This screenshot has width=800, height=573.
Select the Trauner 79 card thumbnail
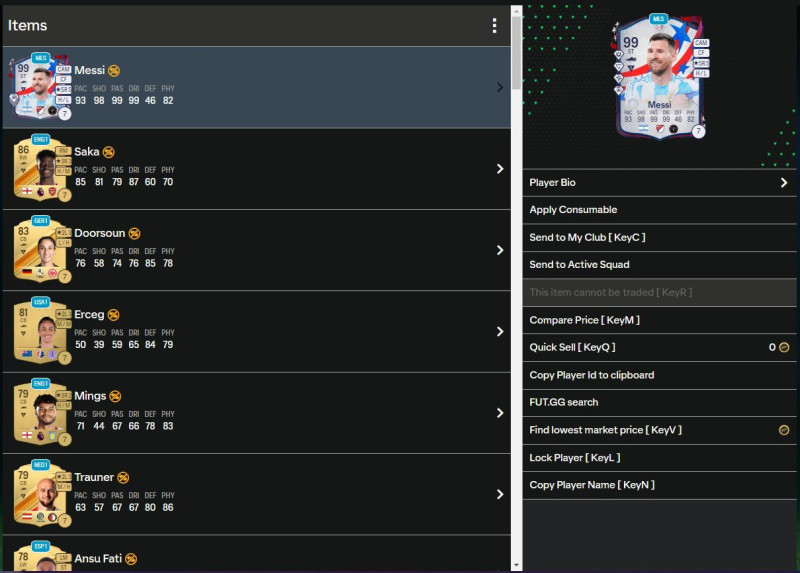(x=41, y=493)
